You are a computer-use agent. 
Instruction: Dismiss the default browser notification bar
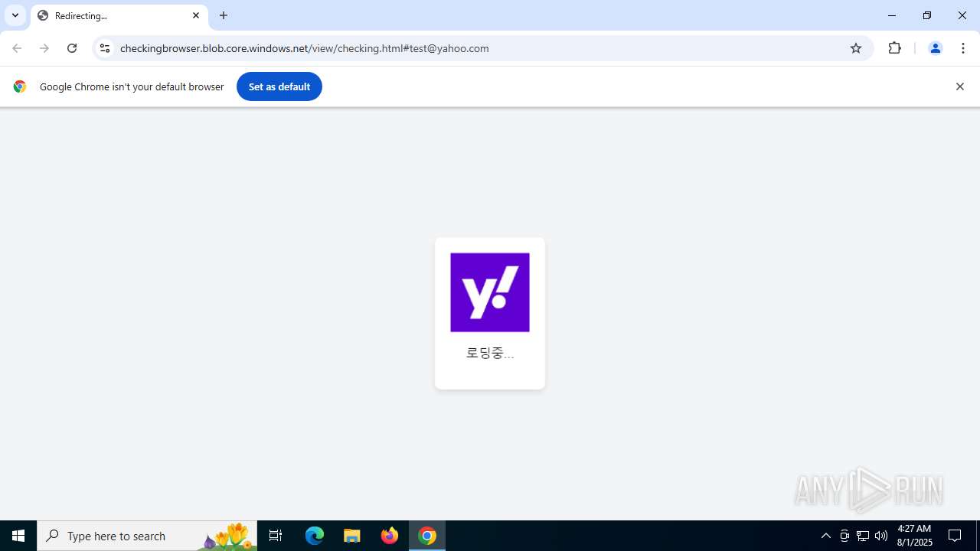(959, 86)
